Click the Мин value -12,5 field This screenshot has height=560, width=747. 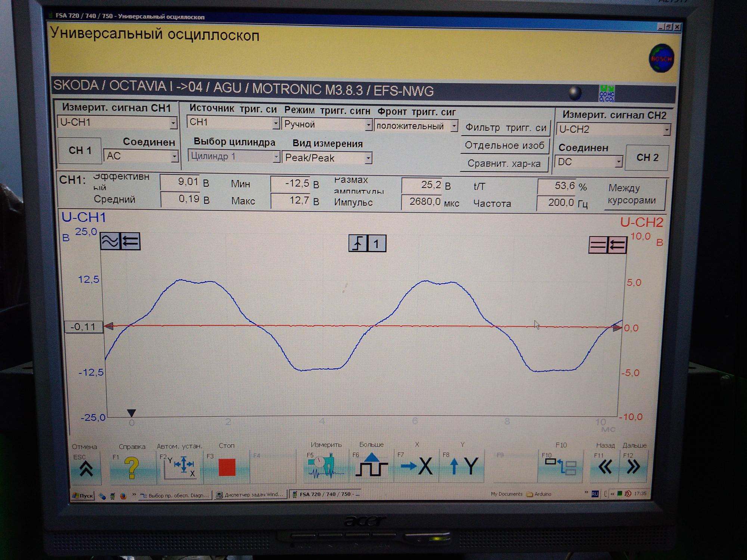tap(291, 183)
